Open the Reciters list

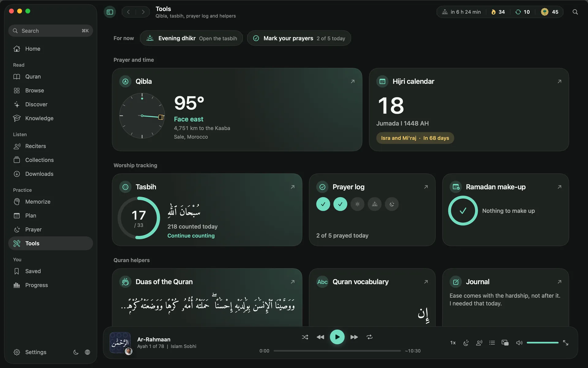click(x=51, y=146)
